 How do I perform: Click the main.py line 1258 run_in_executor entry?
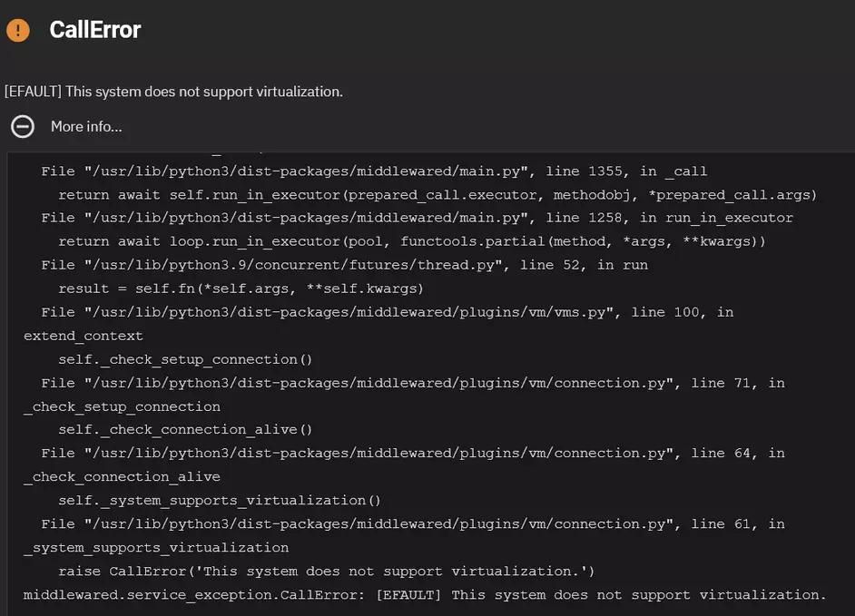coord(418,216)
